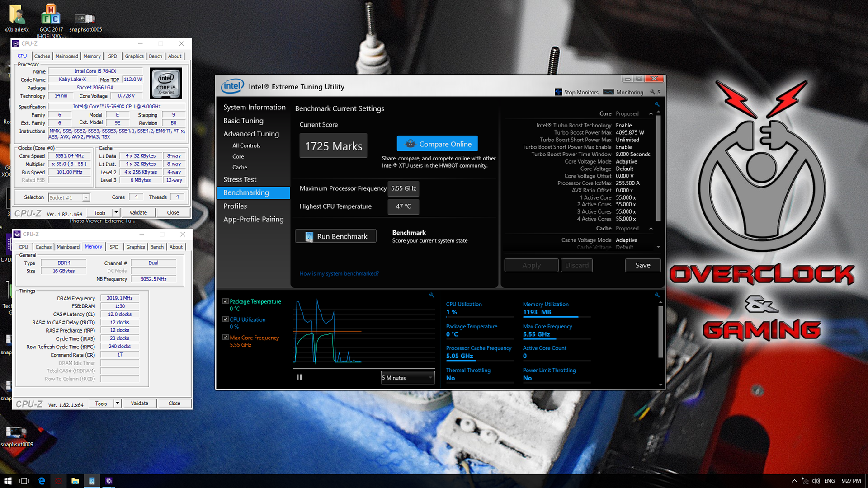868x488 pixels.
Task: Open the Windows Start menu
Action: (8, 481)
